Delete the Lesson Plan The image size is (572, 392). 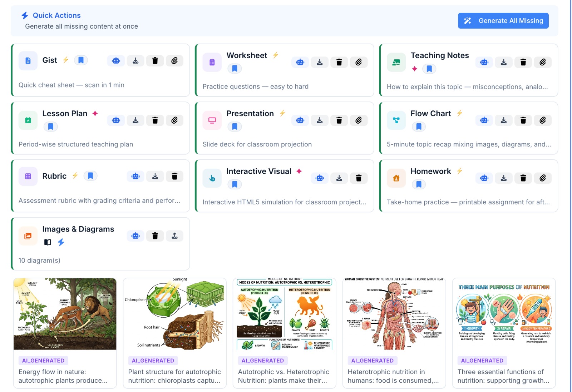[155, 120]
